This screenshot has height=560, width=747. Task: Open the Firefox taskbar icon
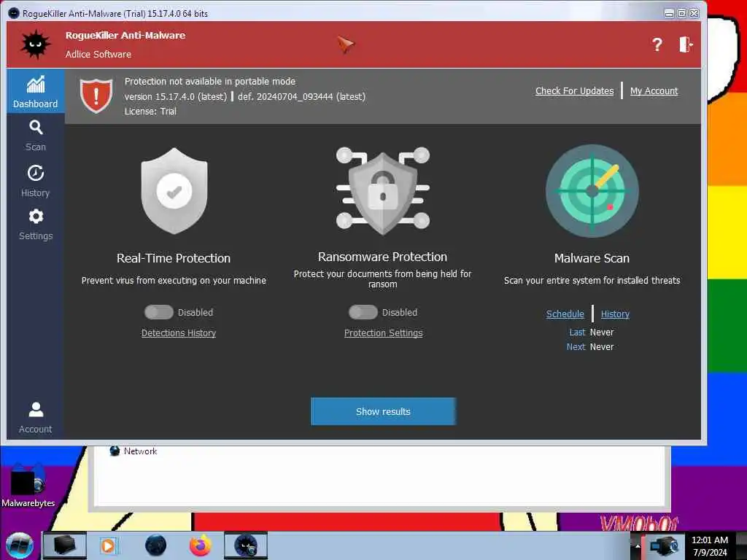(201, 545)
